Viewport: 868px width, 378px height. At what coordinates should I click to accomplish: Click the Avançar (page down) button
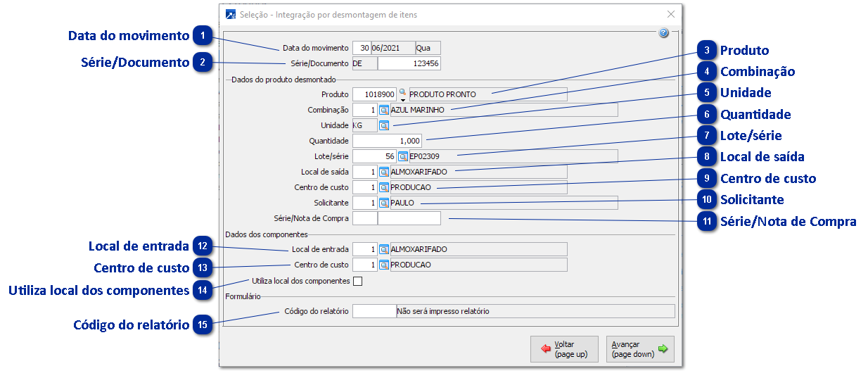[640, 349]
